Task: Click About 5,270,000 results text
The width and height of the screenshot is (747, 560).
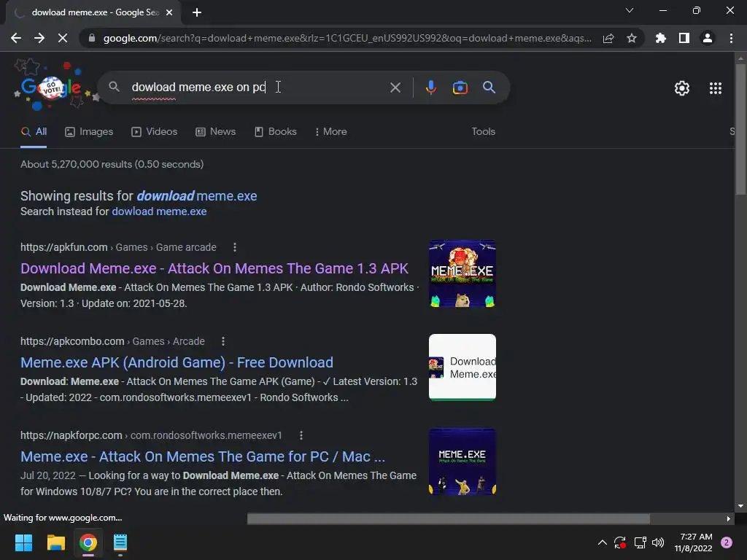Action: (x=112, y=164)
